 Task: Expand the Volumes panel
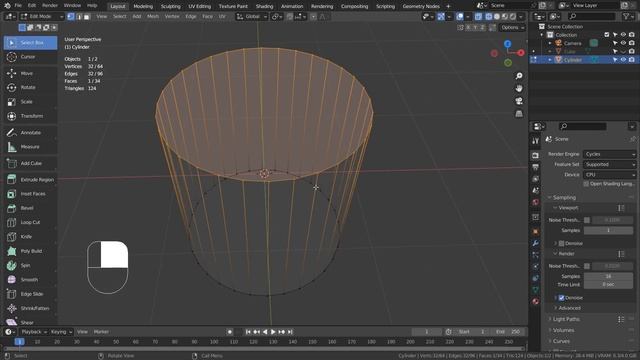[563, 330]
